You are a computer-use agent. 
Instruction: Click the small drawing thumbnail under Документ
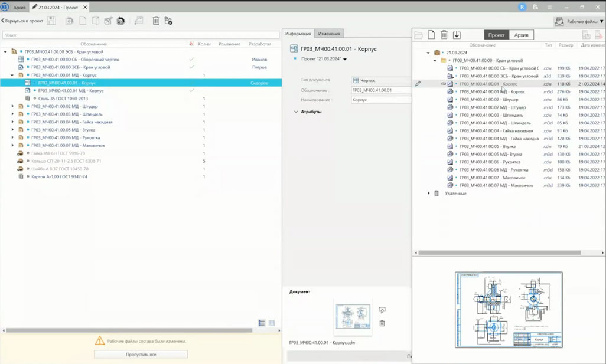point(353,317)
